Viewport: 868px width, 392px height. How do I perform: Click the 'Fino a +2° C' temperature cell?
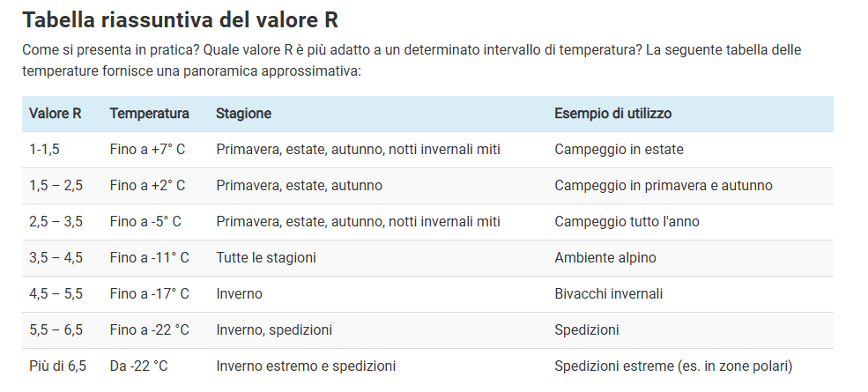[x=147, y=186]
